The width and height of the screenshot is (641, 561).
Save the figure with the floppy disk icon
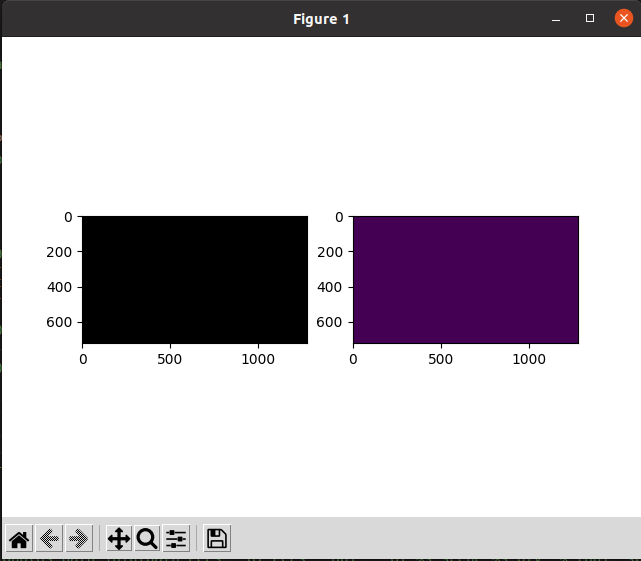[x=217, y=539]
